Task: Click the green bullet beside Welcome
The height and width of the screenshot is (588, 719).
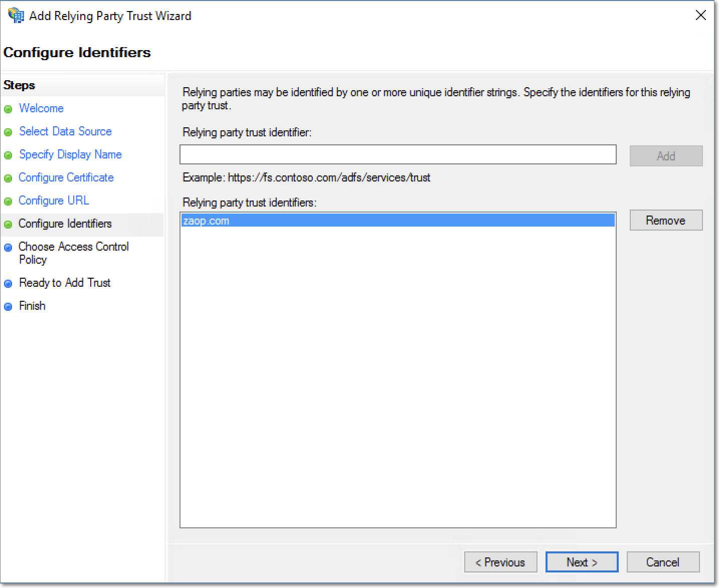Action: click(x=8, y=109)
